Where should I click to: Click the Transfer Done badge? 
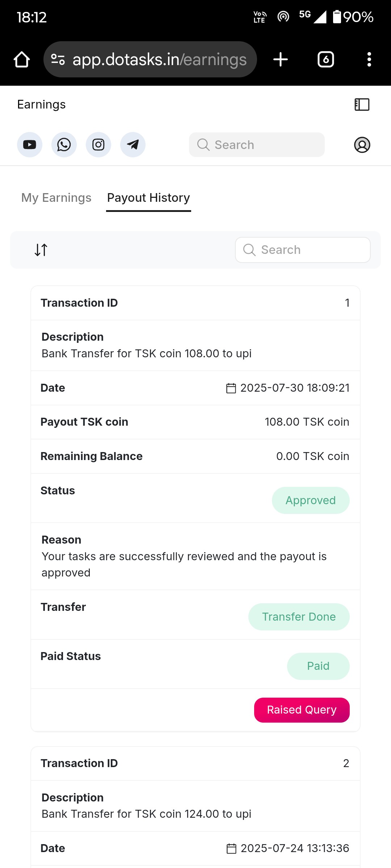pos(299,617)
